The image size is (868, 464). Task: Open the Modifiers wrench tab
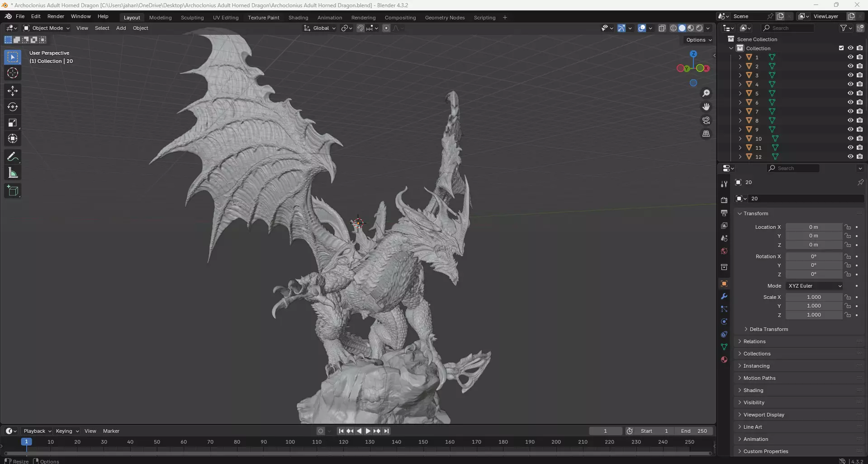click(x=724, y=296)
